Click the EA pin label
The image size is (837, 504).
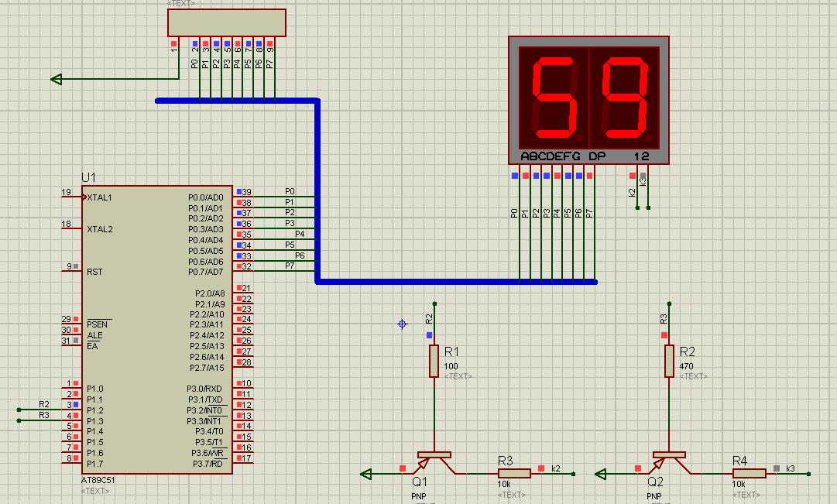(x=92, y=346)
